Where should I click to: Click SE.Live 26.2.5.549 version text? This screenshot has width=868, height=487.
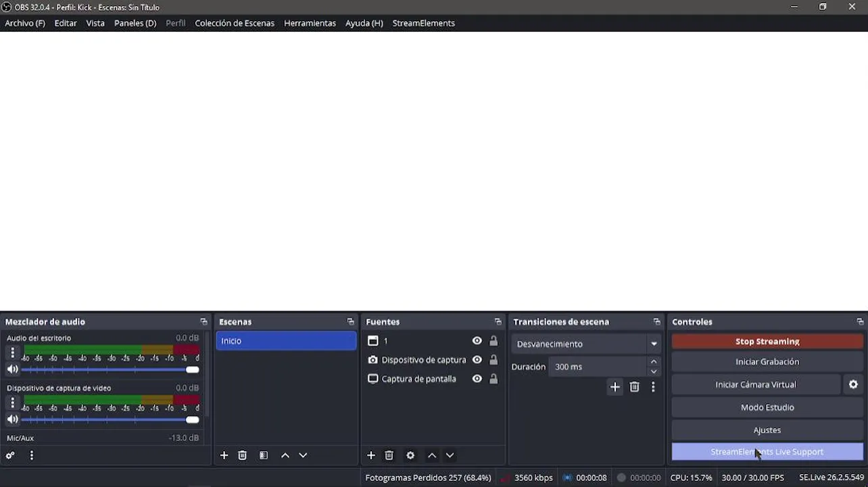point(831,478)
